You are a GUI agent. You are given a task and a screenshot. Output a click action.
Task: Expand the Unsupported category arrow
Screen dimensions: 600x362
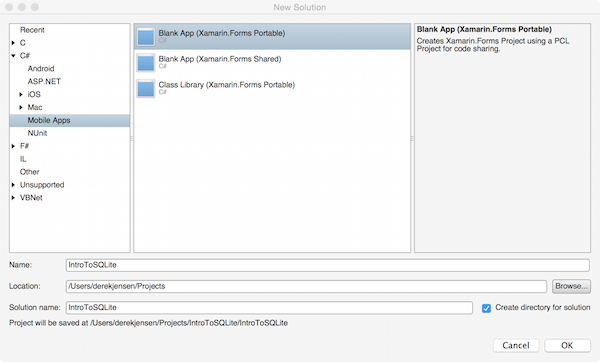[13, 185]
